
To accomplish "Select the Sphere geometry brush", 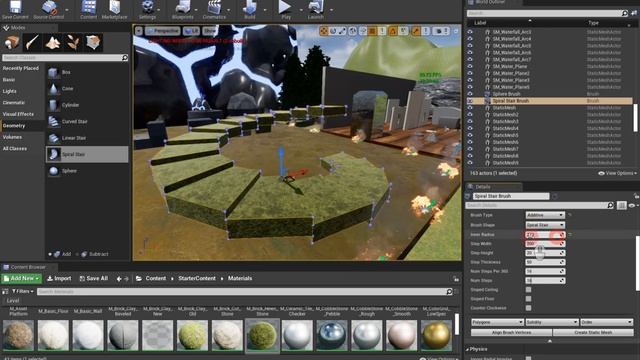I will pos(87,171).
